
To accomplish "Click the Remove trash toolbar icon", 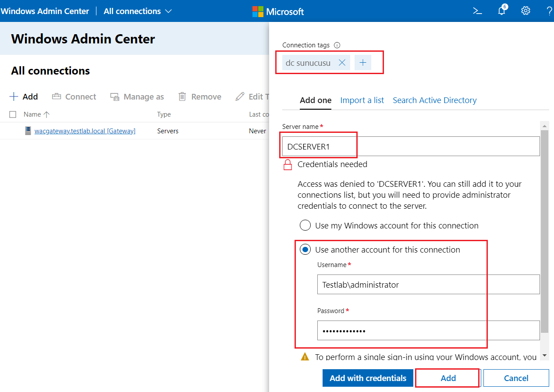I will 182,96.
